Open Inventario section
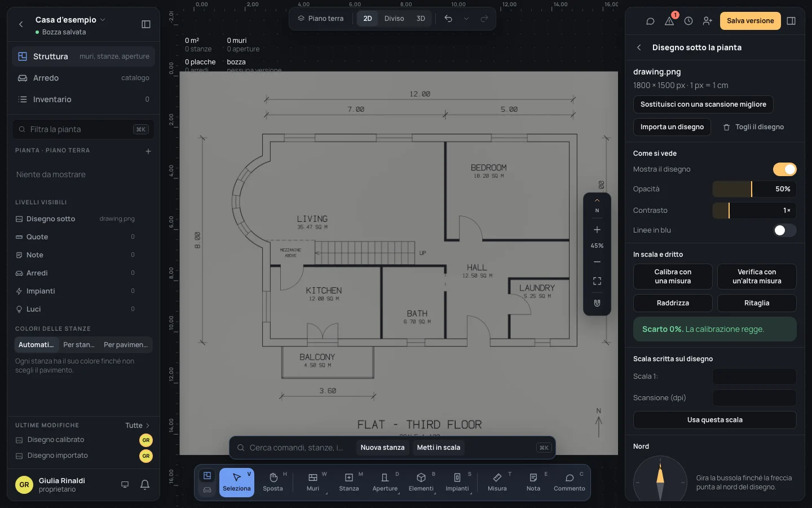This screenshot has width=812, height=508. (83, 99)
